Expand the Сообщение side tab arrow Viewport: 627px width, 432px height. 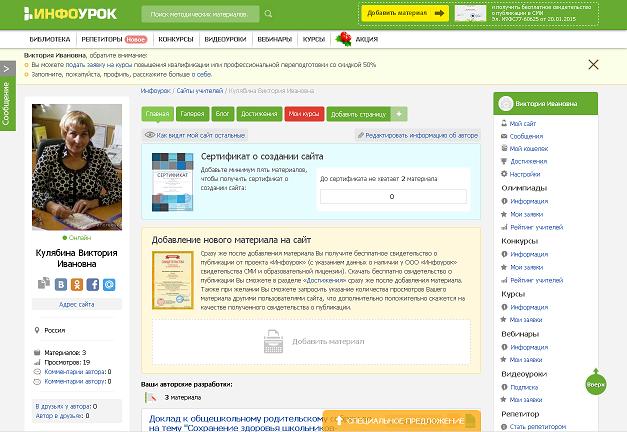click(x=7, y=69)
